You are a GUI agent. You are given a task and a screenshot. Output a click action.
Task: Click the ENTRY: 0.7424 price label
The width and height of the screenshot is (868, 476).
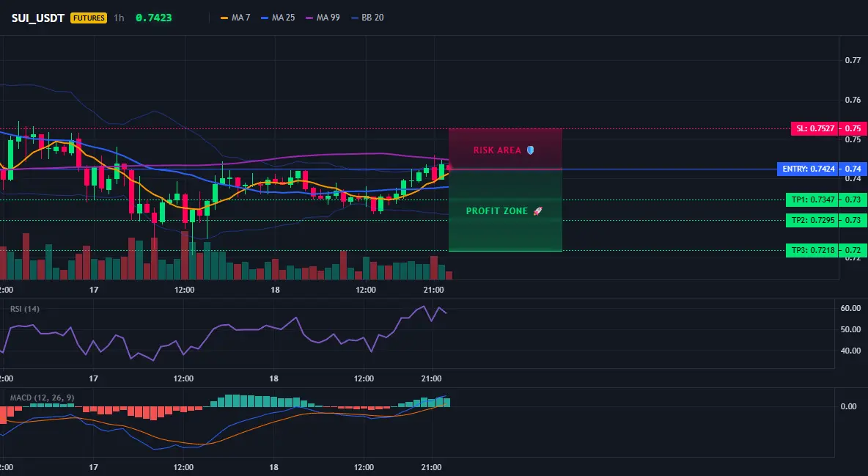coord(808,169)
